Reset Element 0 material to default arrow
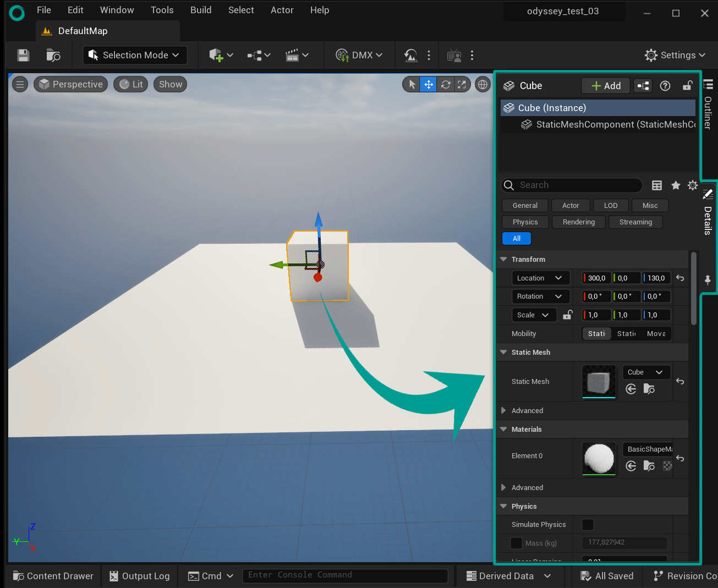The height and width of the screenshot is (588, 718). tap(680, 458)
